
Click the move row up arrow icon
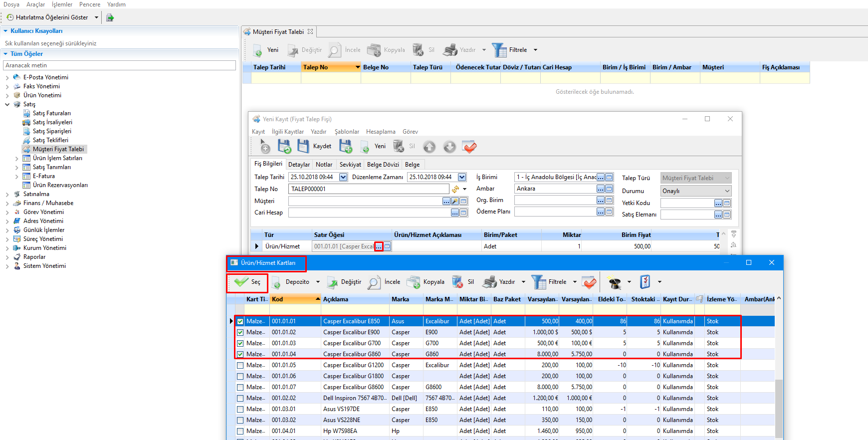click(x=429, y=147)
